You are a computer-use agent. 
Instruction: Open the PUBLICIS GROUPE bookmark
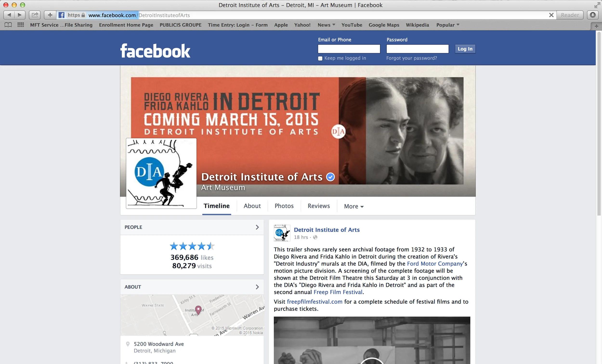[181, 25]
